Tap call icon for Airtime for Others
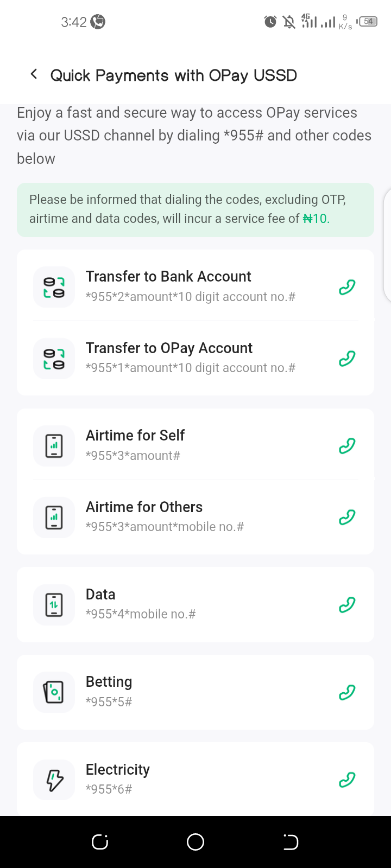The width and height of the screenshot is (391, 868). (347, 518)
